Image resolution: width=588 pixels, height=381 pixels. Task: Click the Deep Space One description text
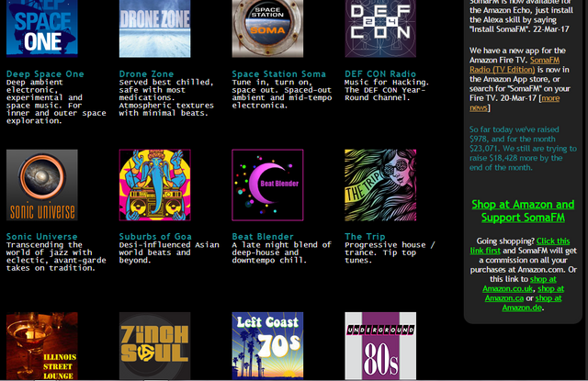[56, 102]
